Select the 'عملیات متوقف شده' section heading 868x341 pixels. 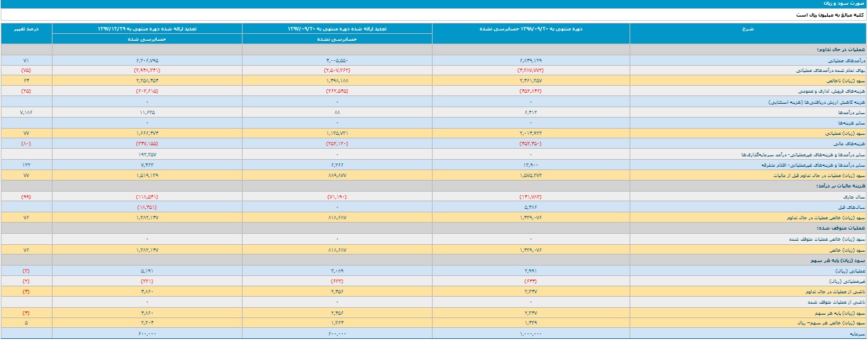pyautogui.click(x=840, y=227)
